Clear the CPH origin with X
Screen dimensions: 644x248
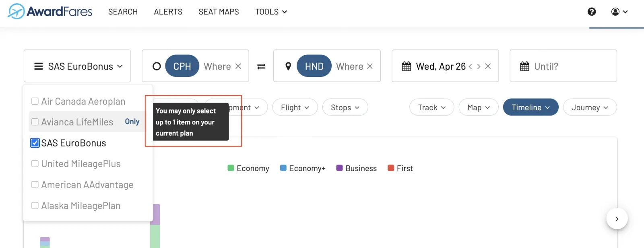point(238,66)
